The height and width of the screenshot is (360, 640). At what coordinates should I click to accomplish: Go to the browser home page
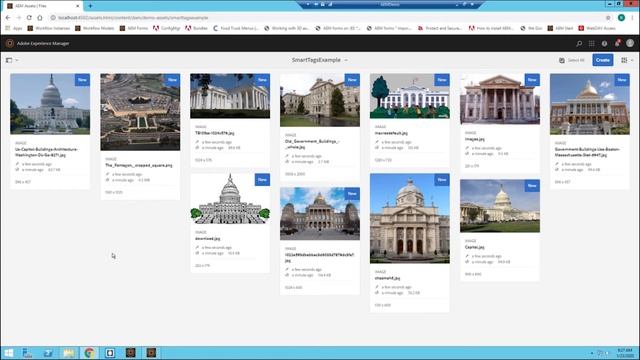point(40,18)
